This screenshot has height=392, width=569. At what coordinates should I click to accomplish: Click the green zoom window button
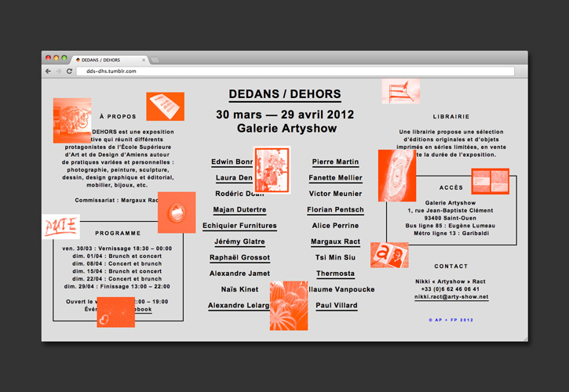point(64,58)
